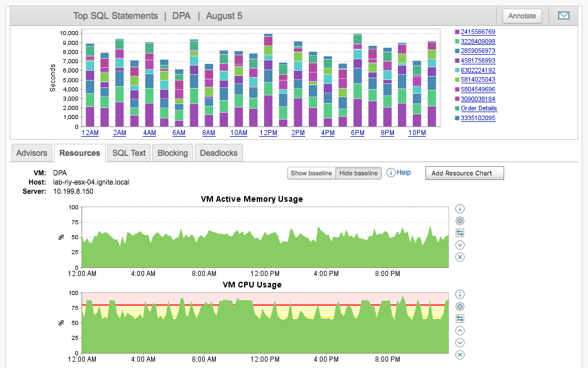Click the down chevron on CPU chart
The height and width of the screenshot is (368, 588).
coord(459,342)
